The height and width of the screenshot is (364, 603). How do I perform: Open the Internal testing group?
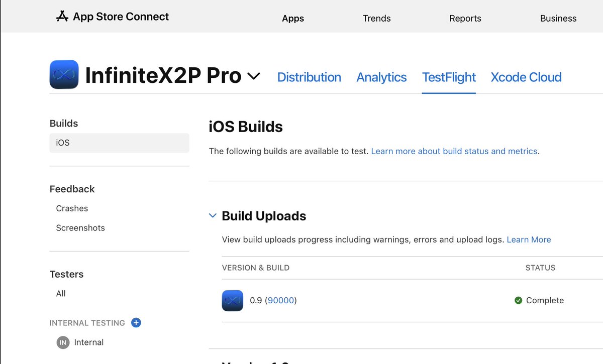point(88,342)
